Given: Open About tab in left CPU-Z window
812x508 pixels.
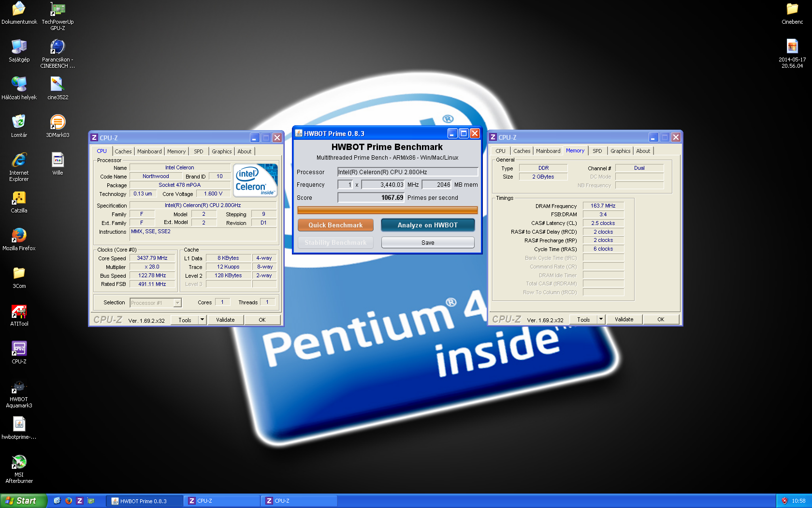Looking at the screenshot, I should 245,151.
